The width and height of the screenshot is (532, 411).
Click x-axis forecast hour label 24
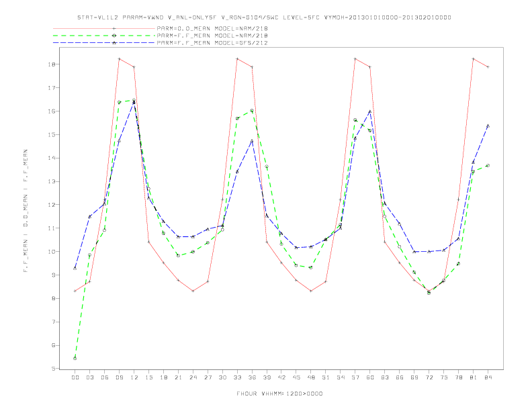[193, 377]
